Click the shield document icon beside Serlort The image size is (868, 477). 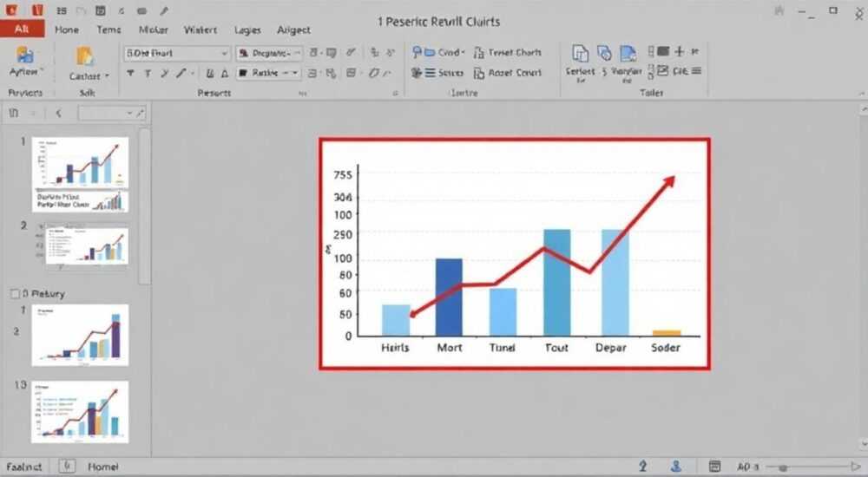tap(604, 53)
